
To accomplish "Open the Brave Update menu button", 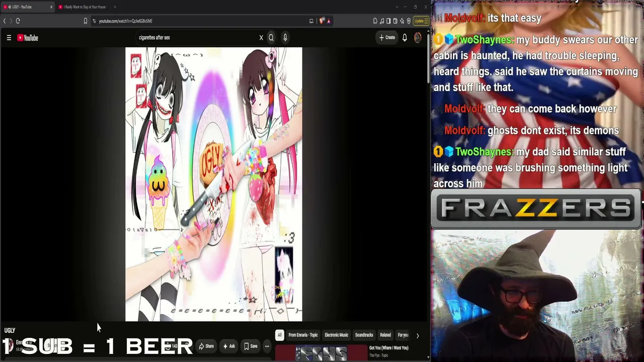I will pos(421,21).
